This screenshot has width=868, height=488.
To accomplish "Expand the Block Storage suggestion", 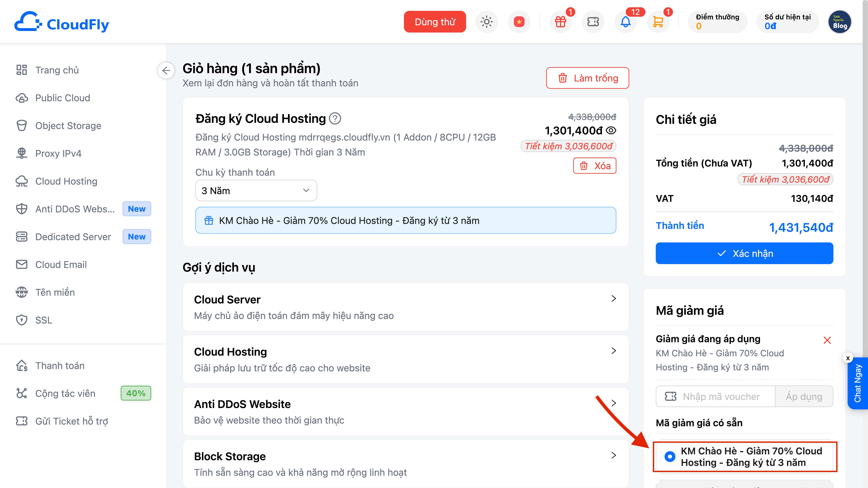I will (406, 464).
